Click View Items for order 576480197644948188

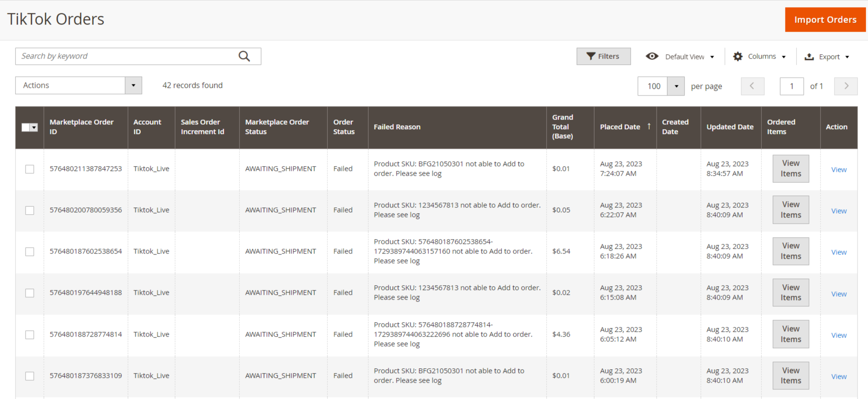pyautogui.click(x=791, y=292)
